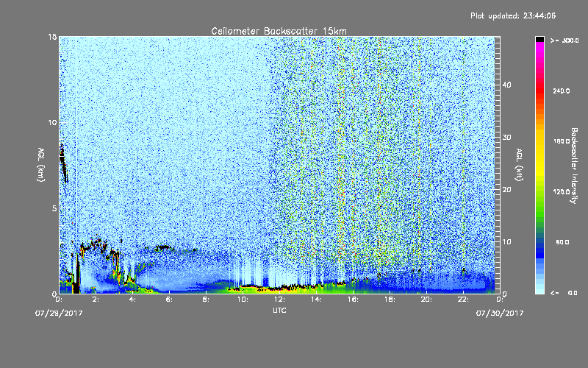
Task: Click the cloud layer near 3 km at 6 UTC
Action: [x=164, y=248]
